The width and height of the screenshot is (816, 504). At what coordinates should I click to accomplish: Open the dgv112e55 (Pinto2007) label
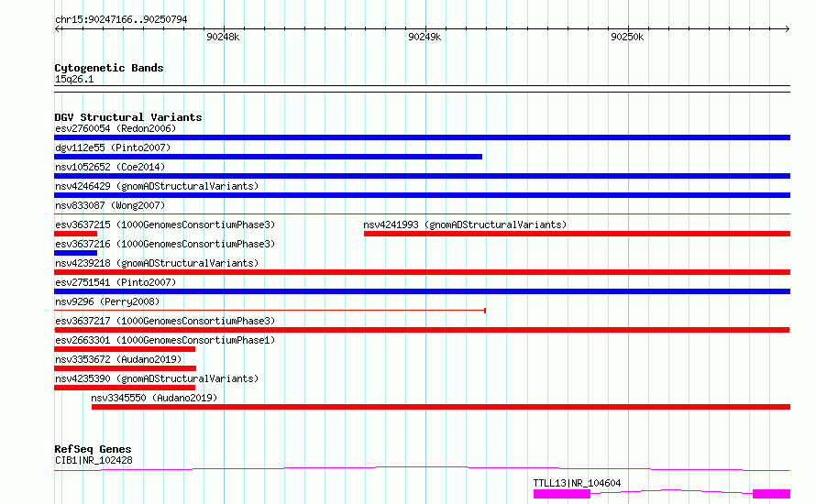coord(113,148)
